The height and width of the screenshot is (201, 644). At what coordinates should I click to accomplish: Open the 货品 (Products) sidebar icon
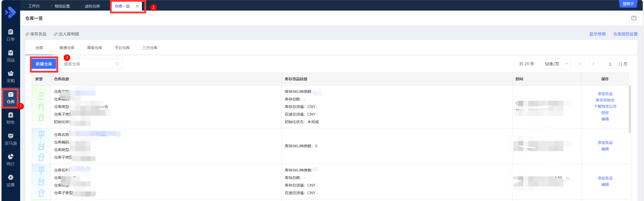[11, 56]
